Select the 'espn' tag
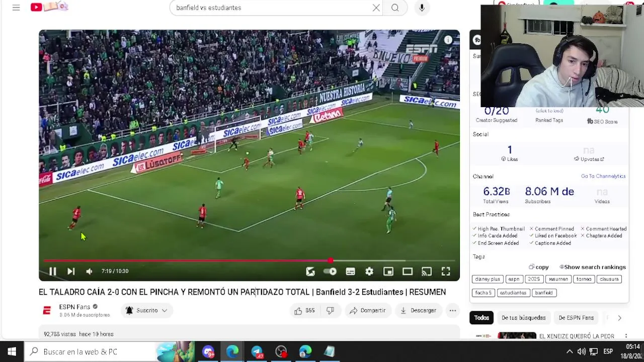 (514, 279)
